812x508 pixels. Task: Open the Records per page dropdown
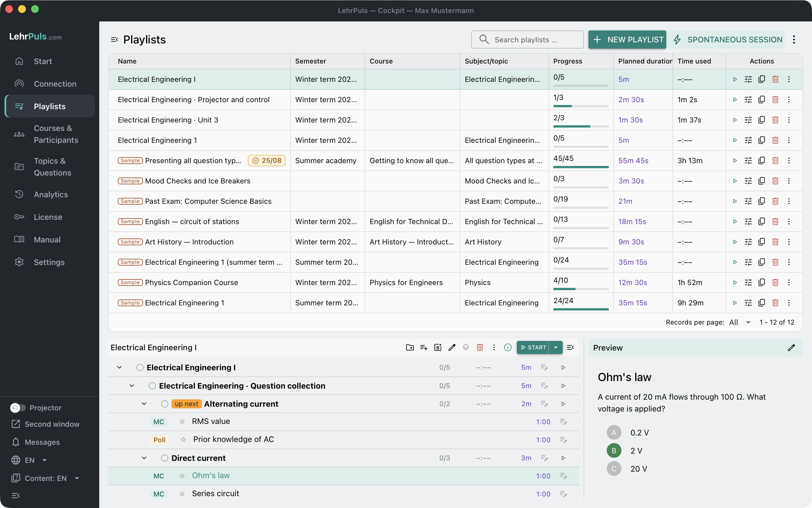tap(740, 323)
